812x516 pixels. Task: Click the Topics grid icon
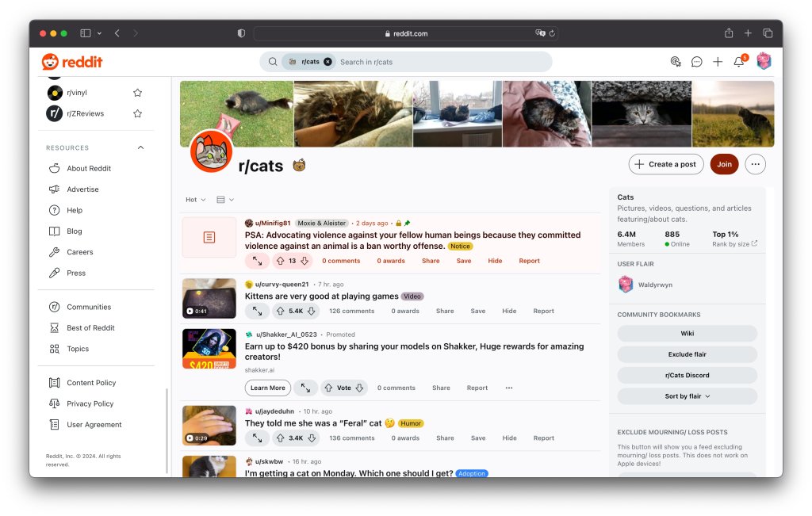click(55, 349)
